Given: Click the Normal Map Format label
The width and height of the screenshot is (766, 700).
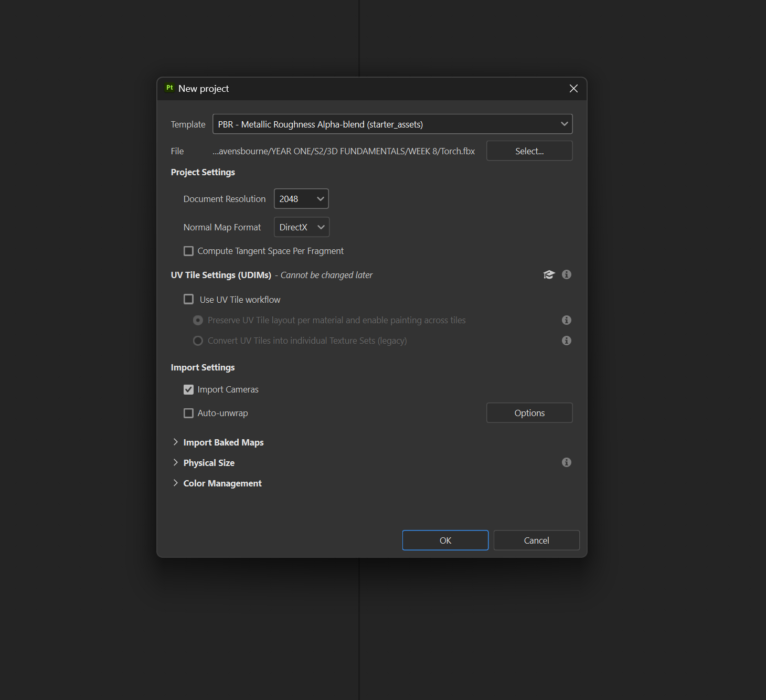Looking at the screenshot, I should (222, 227).
